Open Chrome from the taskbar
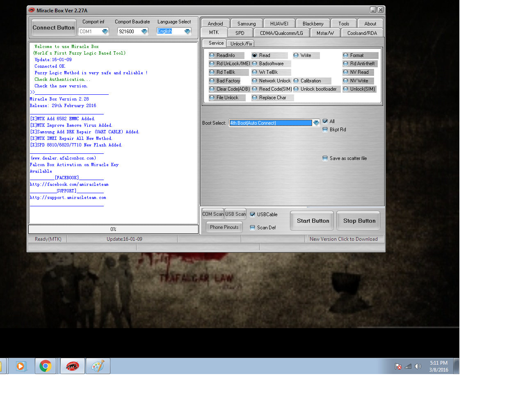 click(x=46, y=366)
